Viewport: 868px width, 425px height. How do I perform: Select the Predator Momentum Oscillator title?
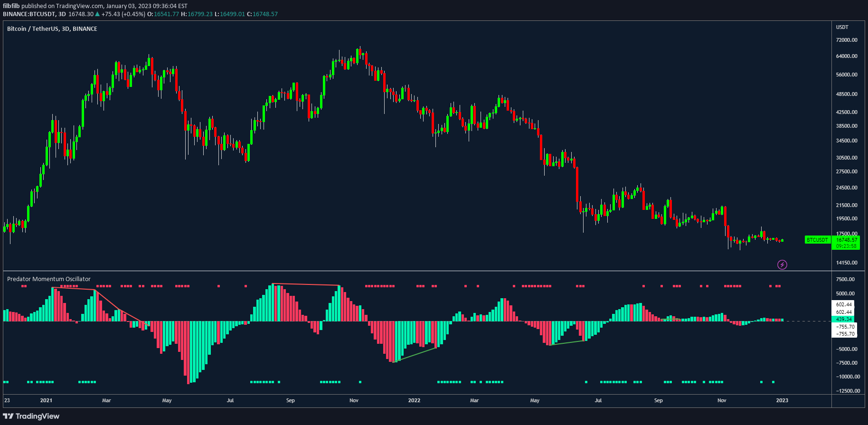point(48,279)
